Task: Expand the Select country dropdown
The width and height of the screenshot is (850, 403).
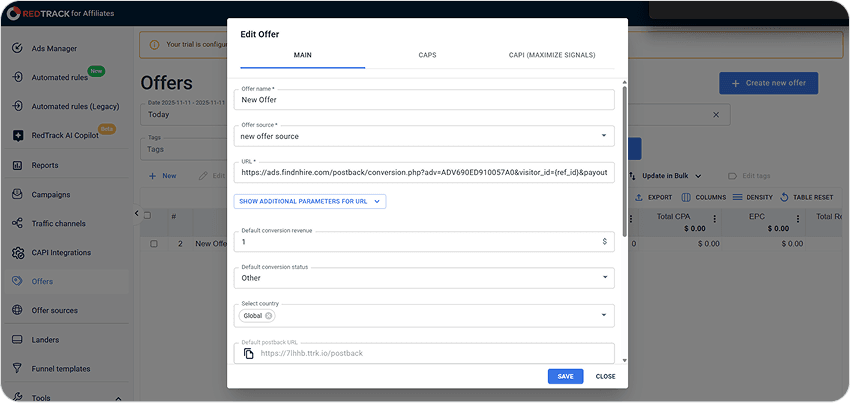Action: pos(604,316)
